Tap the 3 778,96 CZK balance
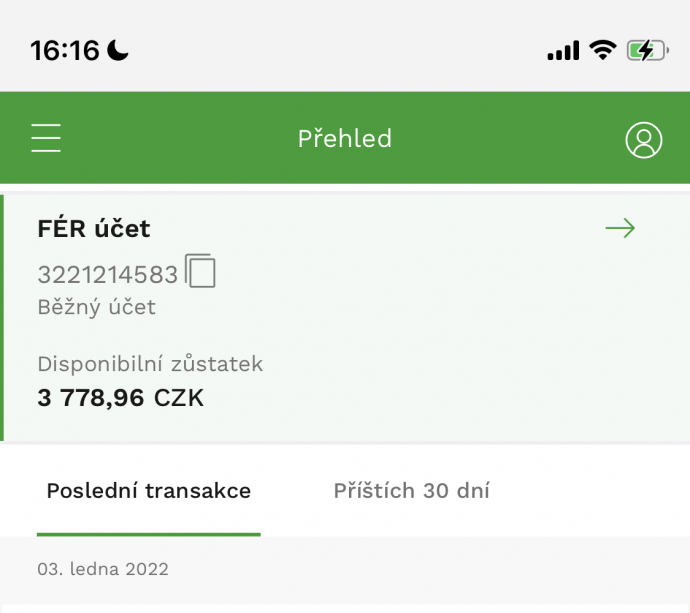This screenshot has width=690, height=613. click(120, 398)
